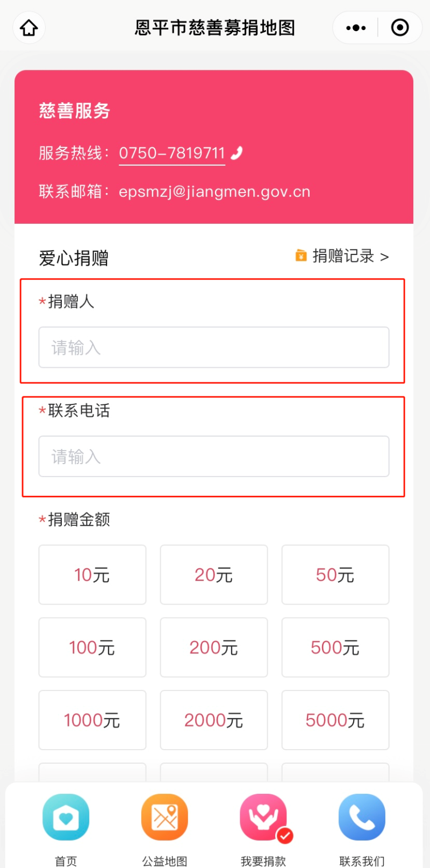Tap the orange donation record badge icon

(301, 256)
